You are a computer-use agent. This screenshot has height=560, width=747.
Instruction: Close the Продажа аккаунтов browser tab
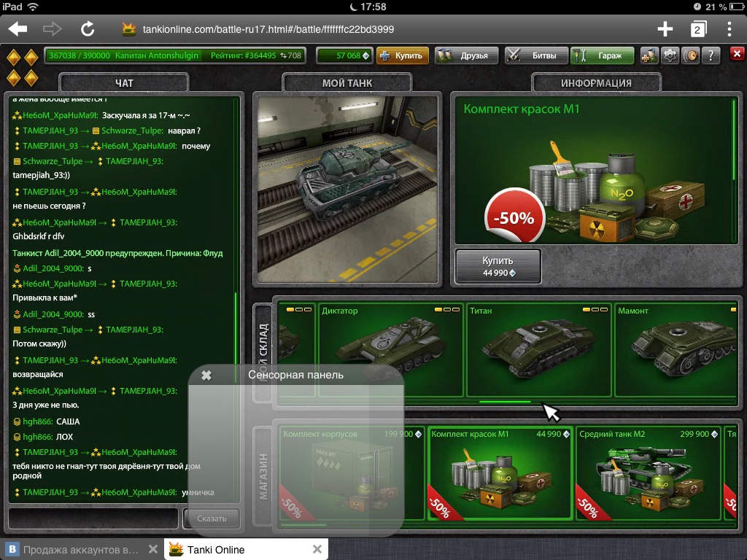153,549
